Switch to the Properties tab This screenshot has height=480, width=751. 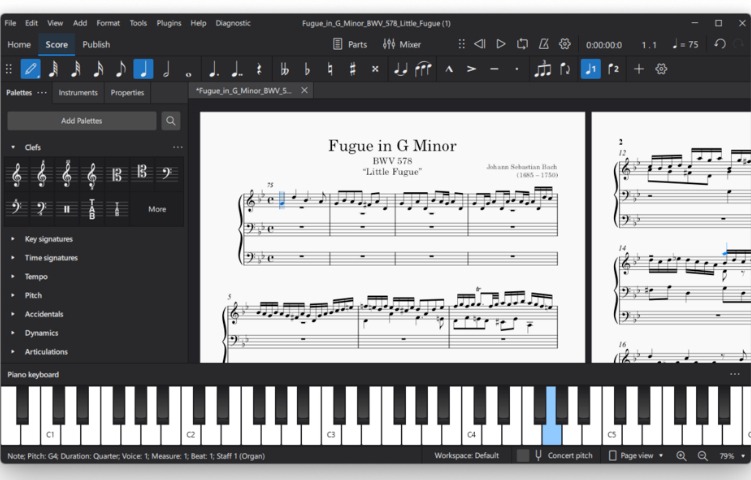(127, 92)
